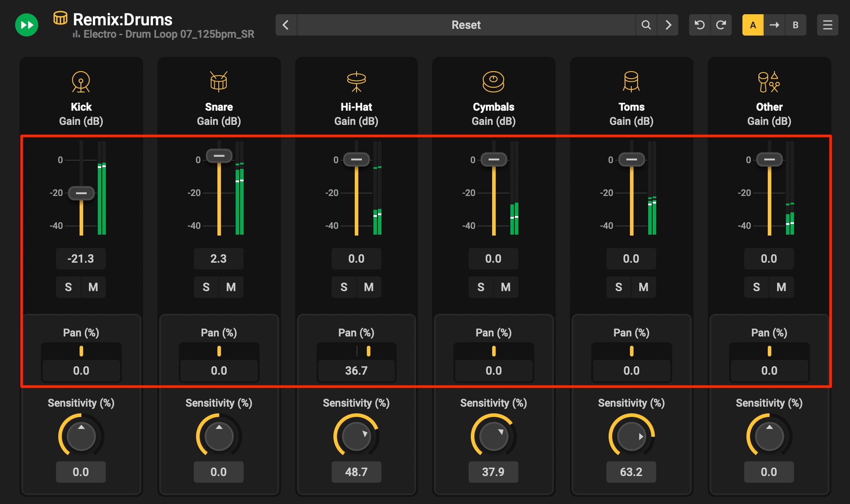
Task: Mute the Toms channel
Action: coord(644,287)
